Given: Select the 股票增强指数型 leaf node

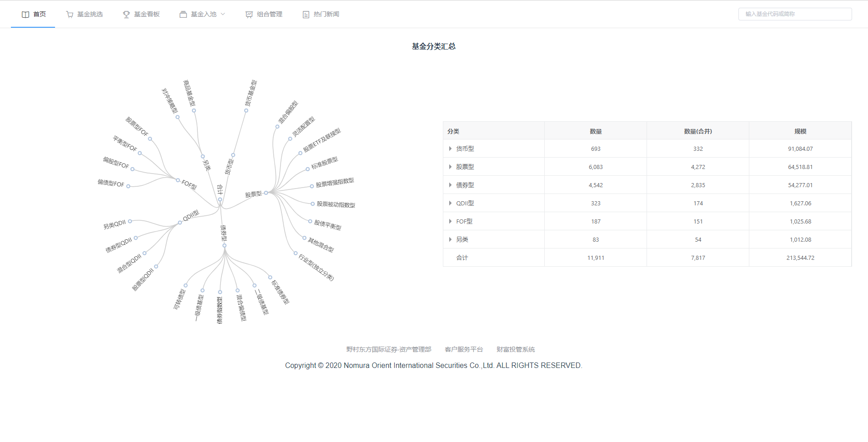Looking at the screenshot, I should (312, 186).
